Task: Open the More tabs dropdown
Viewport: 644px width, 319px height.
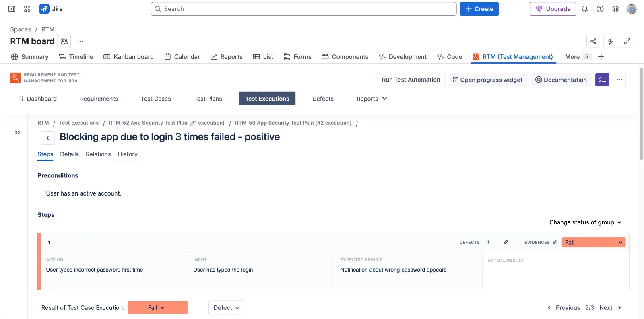Action: (x=578, y=57)
